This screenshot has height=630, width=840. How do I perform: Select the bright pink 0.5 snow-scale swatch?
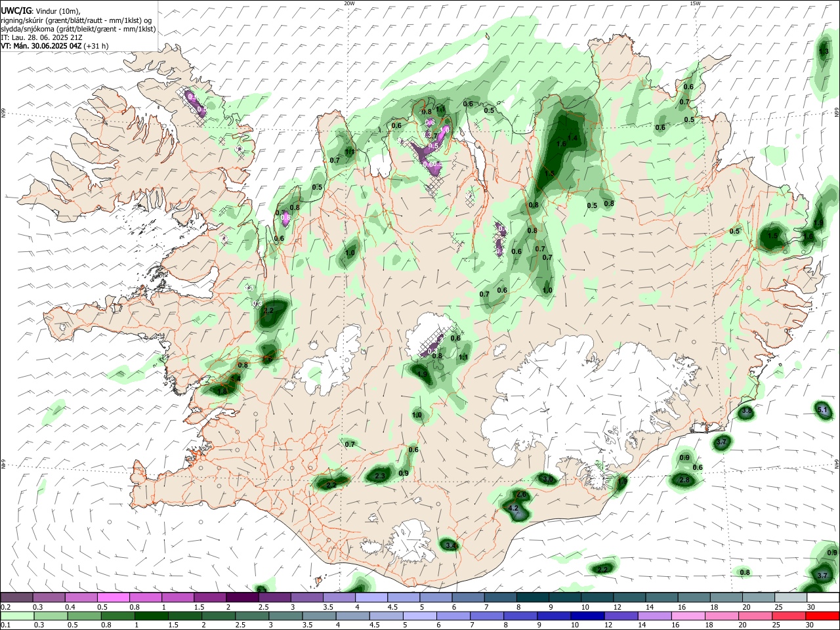point(113,598)
